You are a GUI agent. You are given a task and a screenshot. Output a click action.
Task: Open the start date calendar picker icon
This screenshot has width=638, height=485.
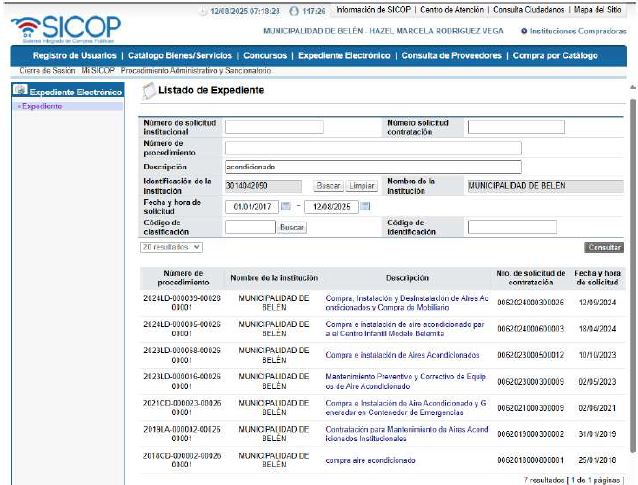tap(286, 206)
